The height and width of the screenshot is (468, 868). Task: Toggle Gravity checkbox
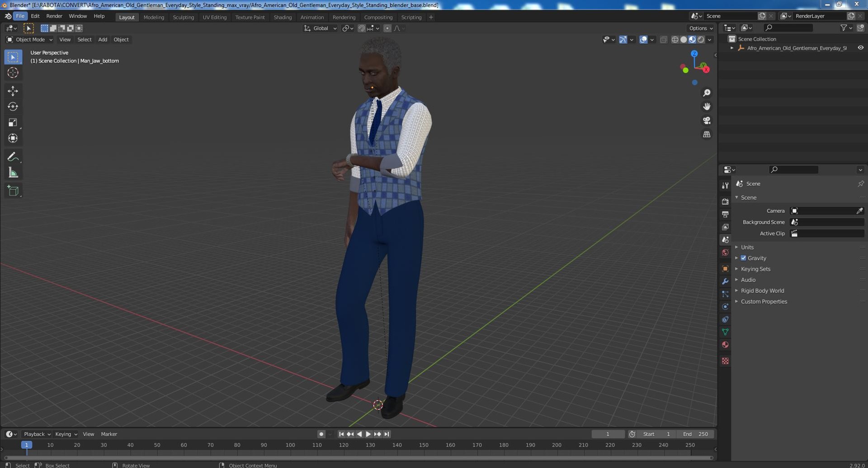click(x=743, y=258)
